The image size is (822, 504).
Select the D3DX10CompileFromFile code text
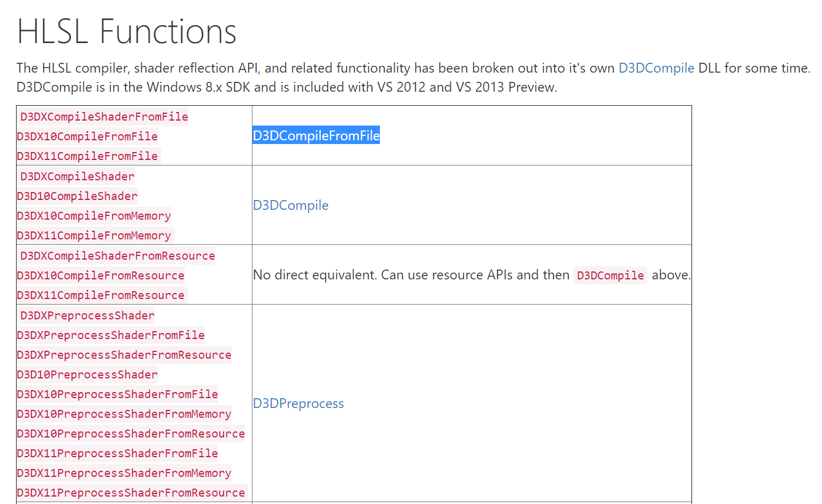[87, 137]
